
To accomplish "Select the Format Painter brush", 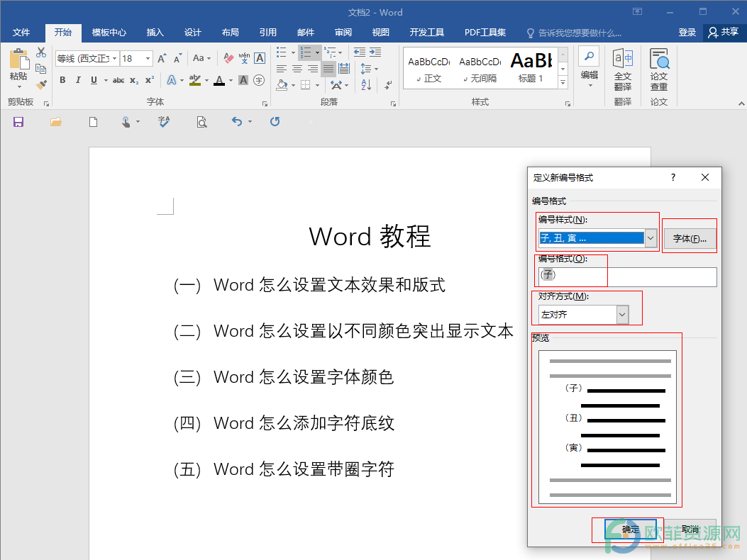I will tap(41, 85).
